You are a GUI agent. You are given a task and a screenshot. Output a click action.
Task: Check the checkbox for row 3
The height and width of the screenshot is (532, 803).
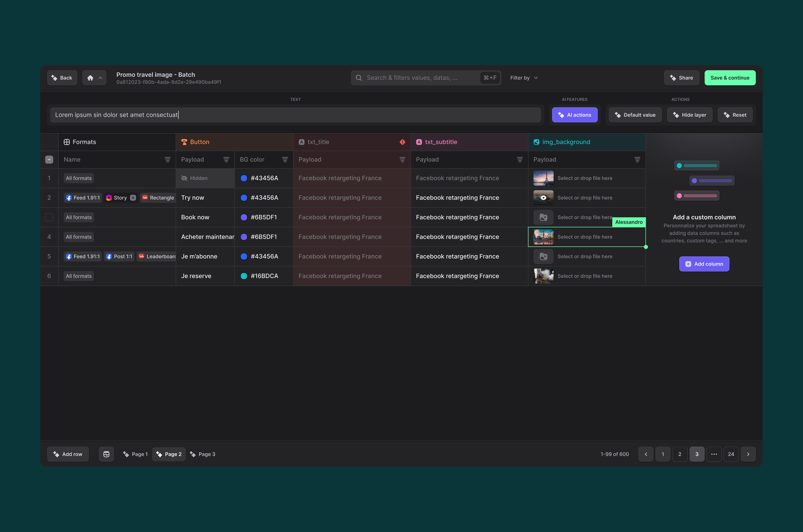(x=49, y=217)
